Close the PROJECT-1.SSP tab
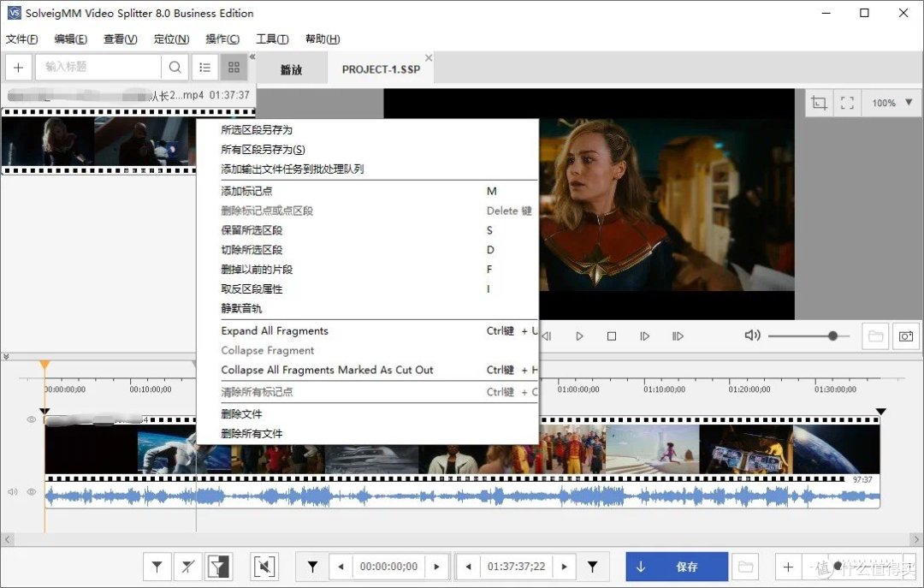The width and height of the screenshot is (924, 588). [x=429, y=58]
